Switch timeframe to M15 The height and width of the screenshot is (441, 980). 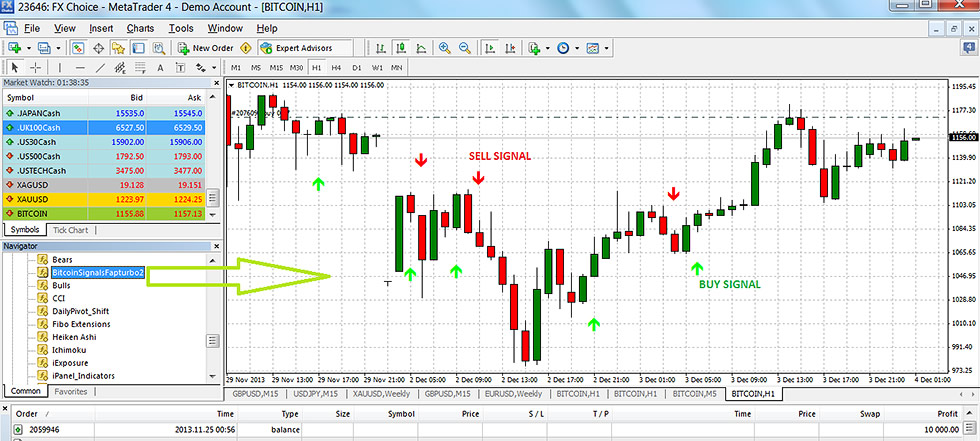(x=276, y=67)
